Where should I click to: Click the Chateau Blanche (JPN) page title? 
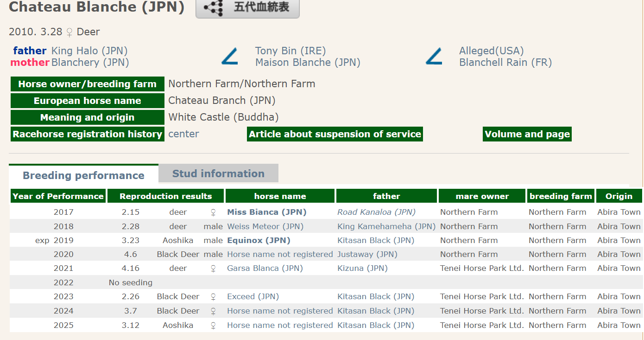tap(96, 7)
